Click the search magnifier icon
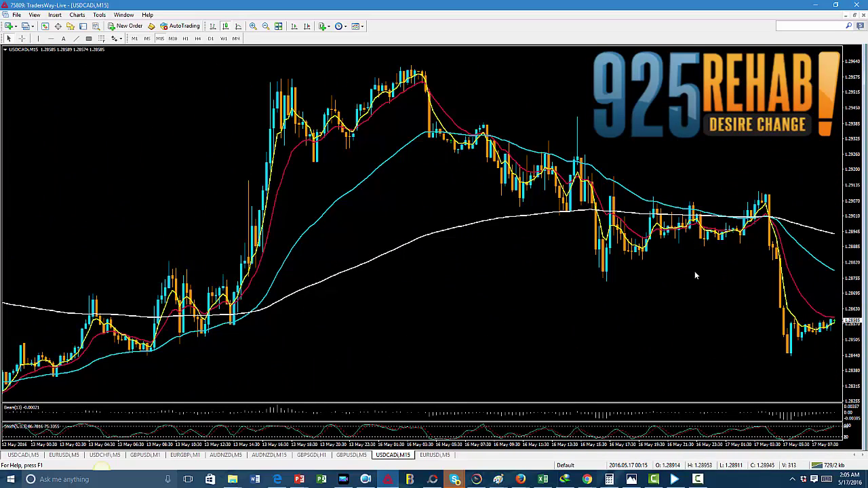 pos(849,26)
